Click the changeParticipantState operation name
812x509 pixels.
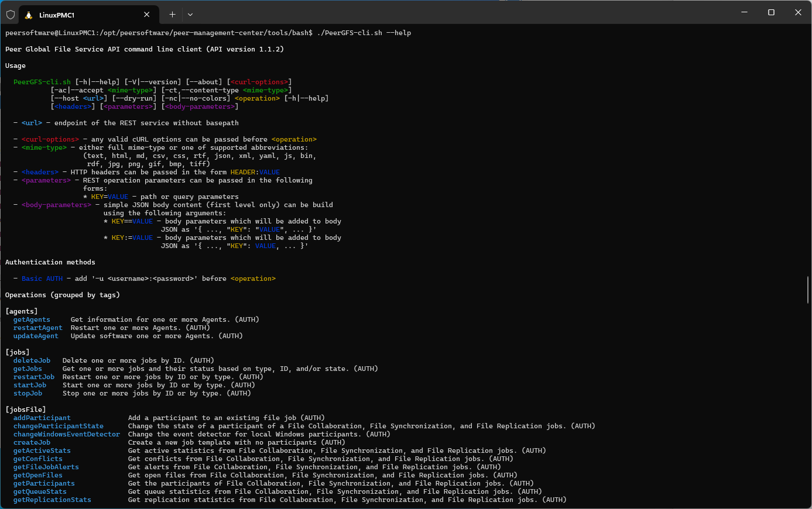(58, 426)
